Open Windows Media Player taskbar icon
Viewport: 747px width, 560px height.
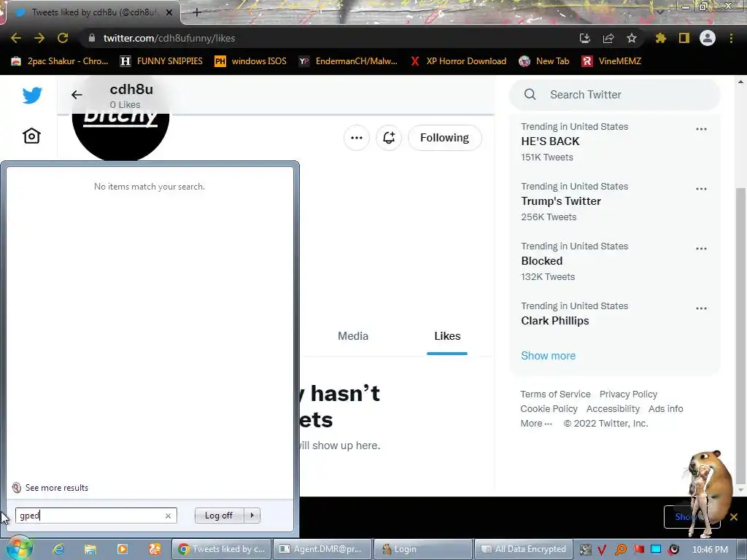coord(123,549)
